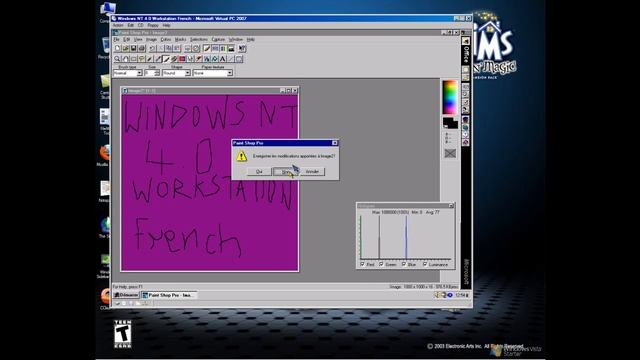
Task: Open the Paint Shop Pro File menu
Action: [x=116, y=39]
